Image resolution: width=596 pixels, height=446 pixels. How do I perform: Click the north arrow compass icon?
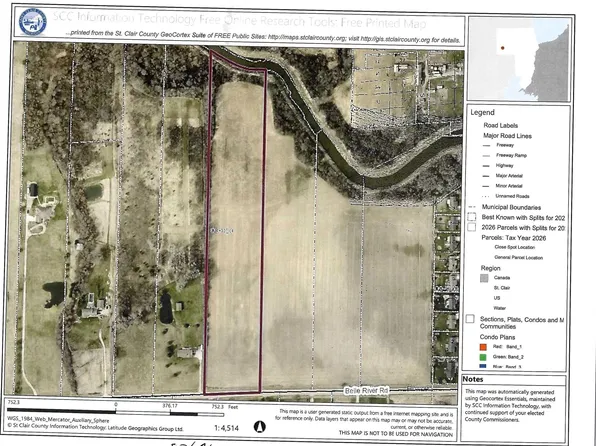pyautogui.click(x=260, y=427)
